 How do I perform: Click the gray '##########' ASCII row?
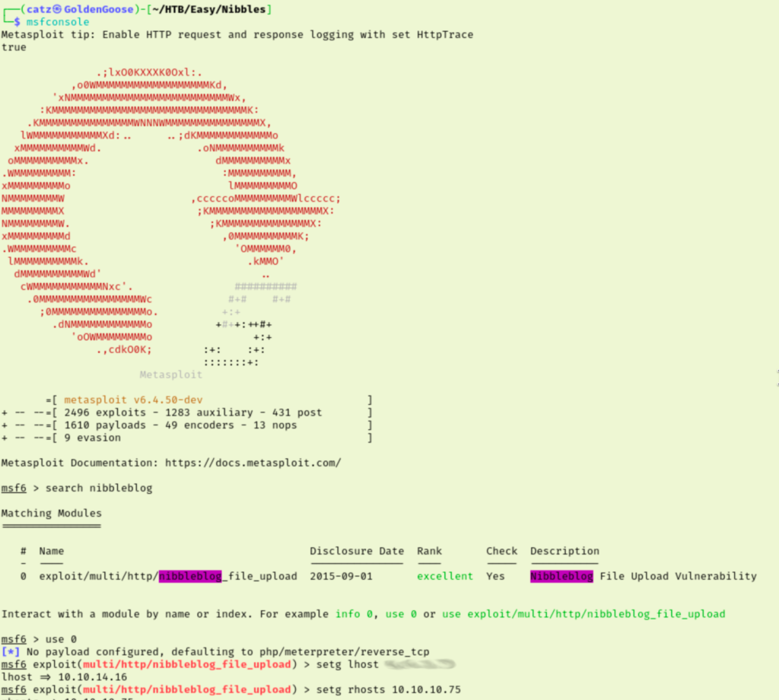265,287
